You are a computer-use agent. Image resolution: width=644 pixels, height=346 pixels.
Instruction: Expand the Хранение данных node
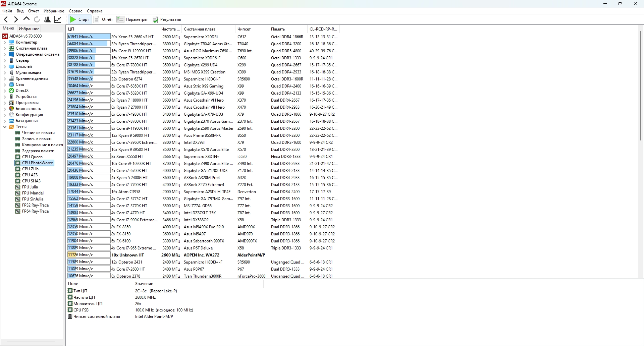[5, 79]
